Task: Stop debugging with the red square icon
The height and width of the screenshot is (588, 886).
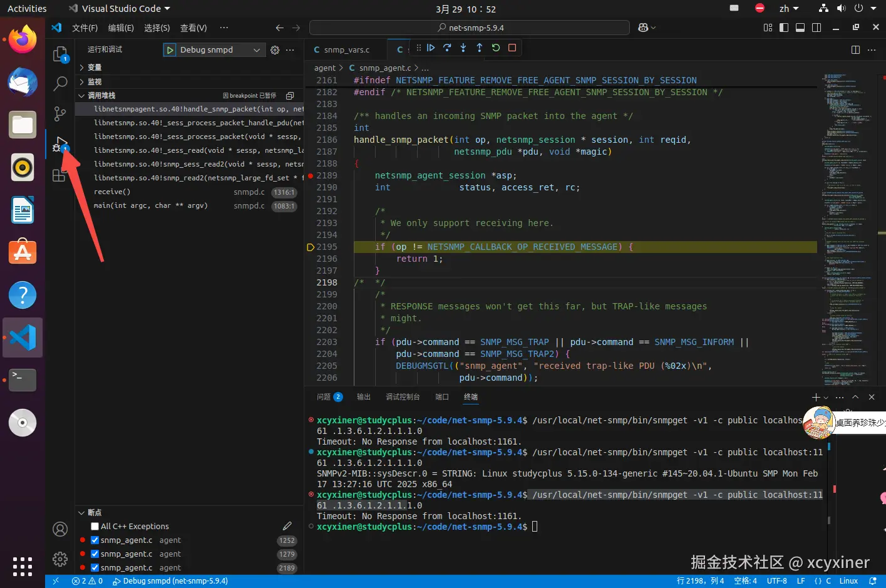Action: point(512,48)
